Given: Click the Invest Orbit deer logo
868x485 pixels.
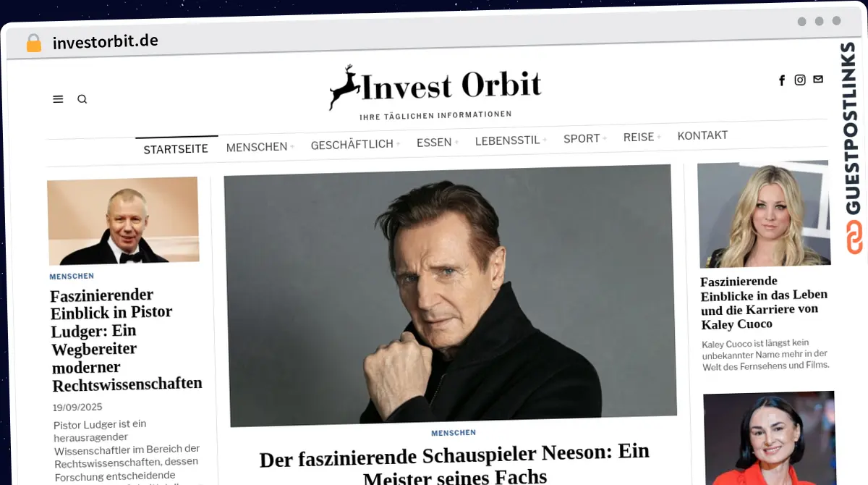Looking at the screenshot, I should click(x=435, y=88).
